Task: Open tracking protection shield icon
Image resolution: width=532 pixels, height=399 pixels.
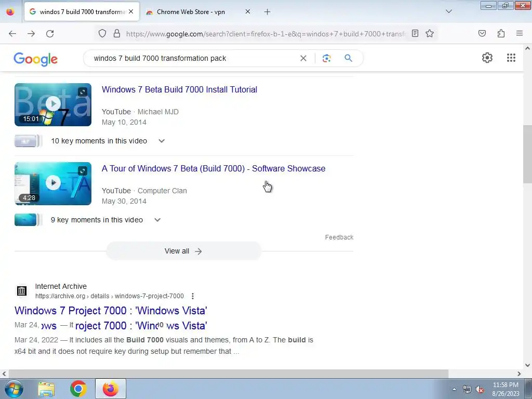Action: 102,34
